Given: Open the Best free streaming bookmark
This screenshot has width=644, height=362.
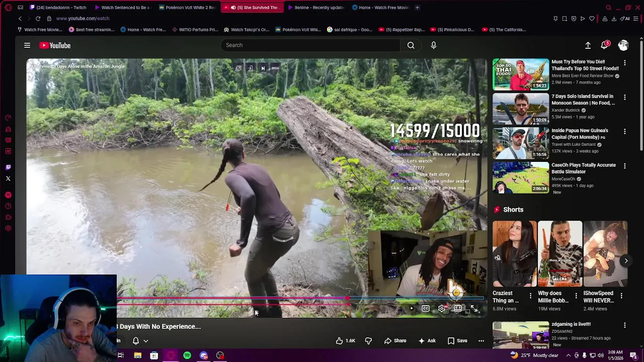Looking at the screenshot, I should coord(92,30).
